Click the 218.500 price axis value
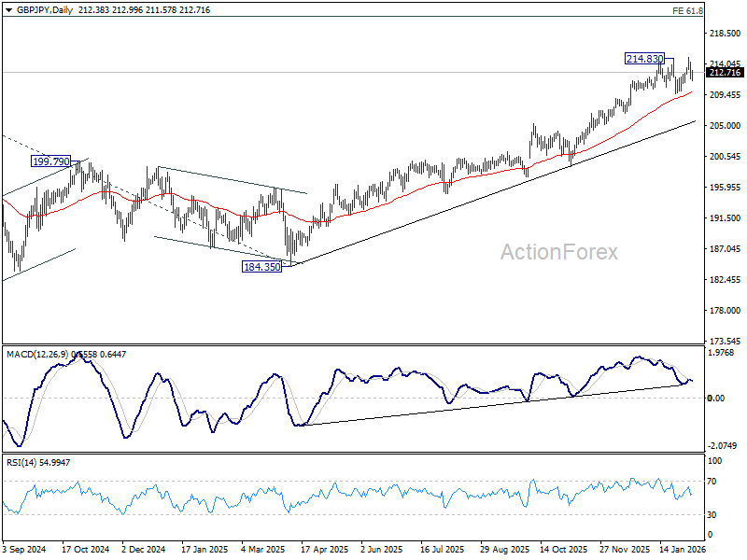This screenshot has width=747, height=560. tap(726, 34)
